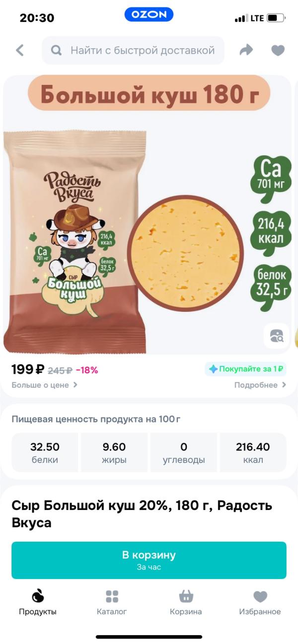Tap the Покупайте за 1 ₽ badge
The height and width of the screenshot is (644, 298).
pos(246,369)
